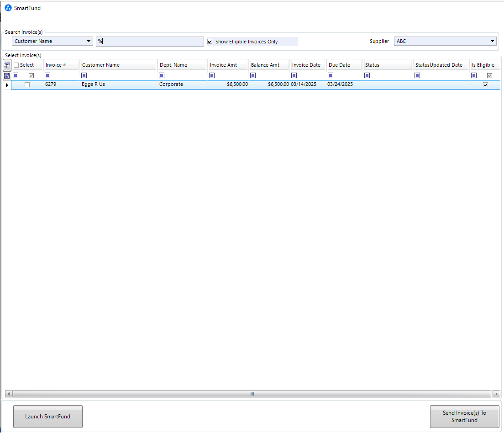Sort by Invoice Amt column header

click(x=228, y=65)
